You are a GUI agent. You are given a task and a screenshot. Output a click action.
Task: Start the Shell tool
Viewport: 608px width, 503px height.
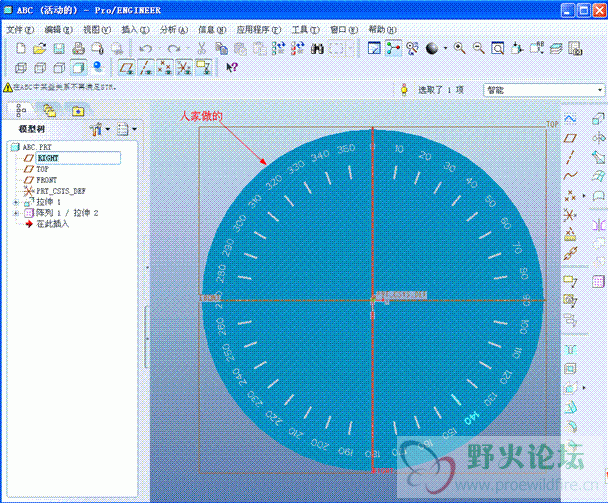tap(570, 368)
